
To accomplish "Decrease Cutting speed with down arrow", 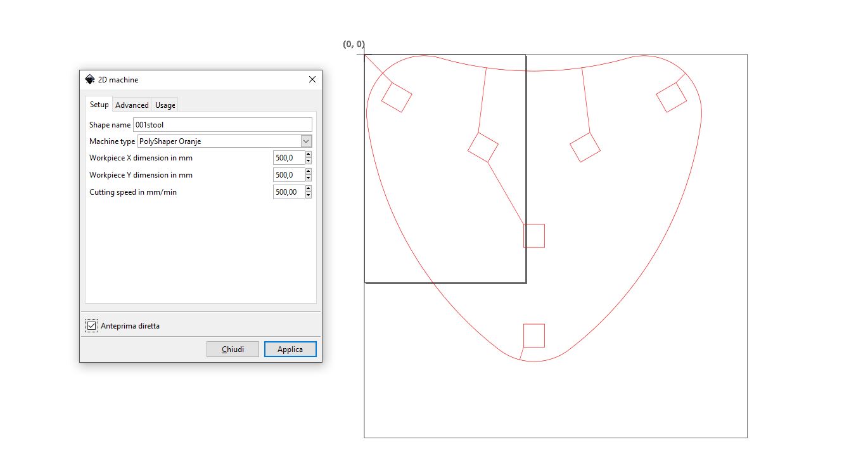I will pos(309,195).
